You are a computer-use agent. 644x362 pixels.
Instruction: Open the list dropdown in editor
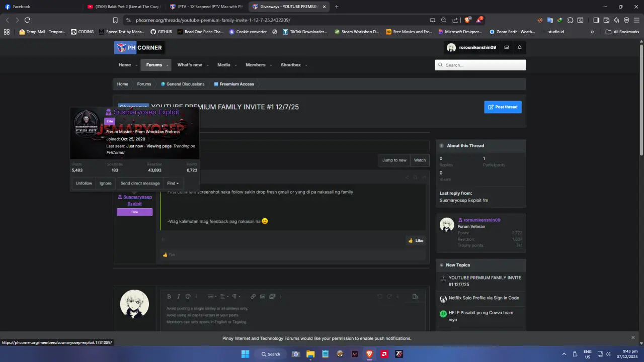tap(212, 297)
